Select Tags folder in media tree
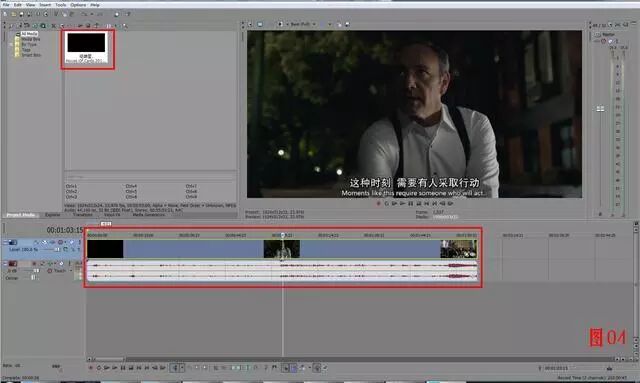This screenshot has width=640, height=383. pyautogui.click(x=26, y=50)
